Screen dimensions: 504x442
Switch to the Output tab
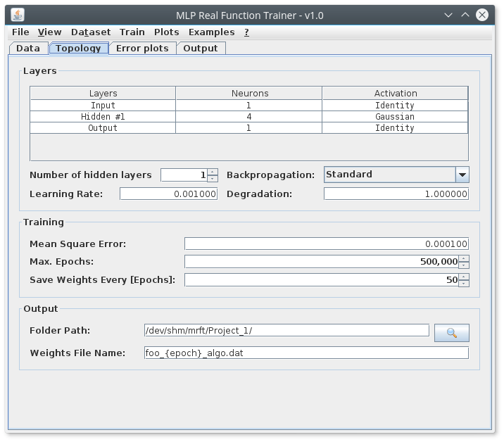201,49
